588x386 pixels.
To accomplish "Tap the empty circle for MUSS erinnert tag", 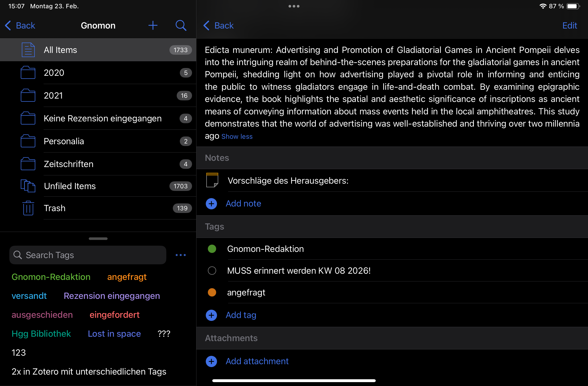I will click(x=212, y=271).
